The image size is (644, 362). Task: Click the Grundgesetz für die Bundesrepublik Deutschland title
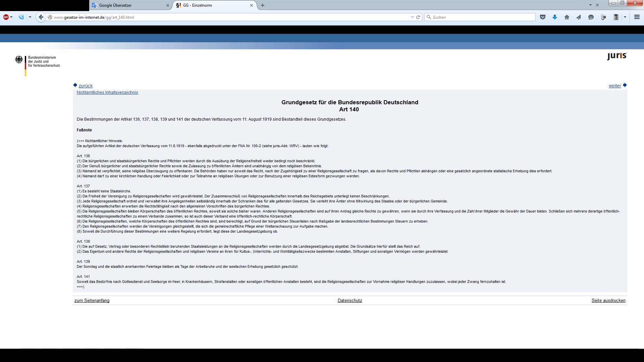click(350, 102)
